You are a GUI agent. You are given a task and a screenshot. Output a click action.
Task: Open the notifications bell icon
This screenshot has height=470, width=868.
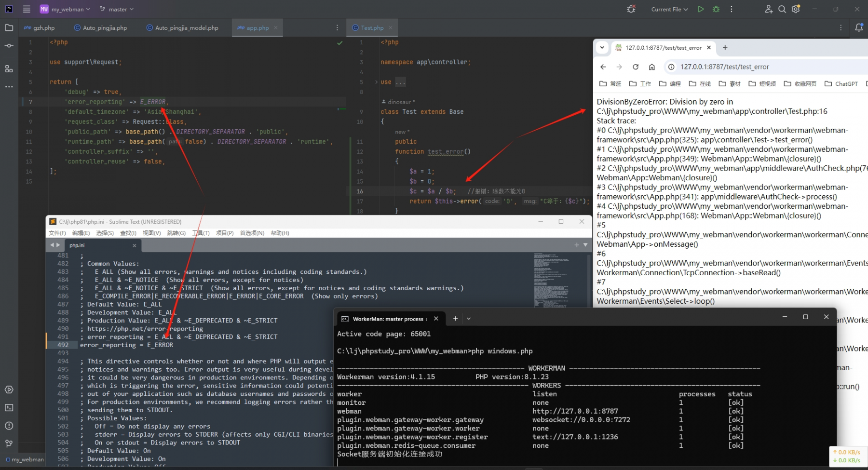[859, 28]
